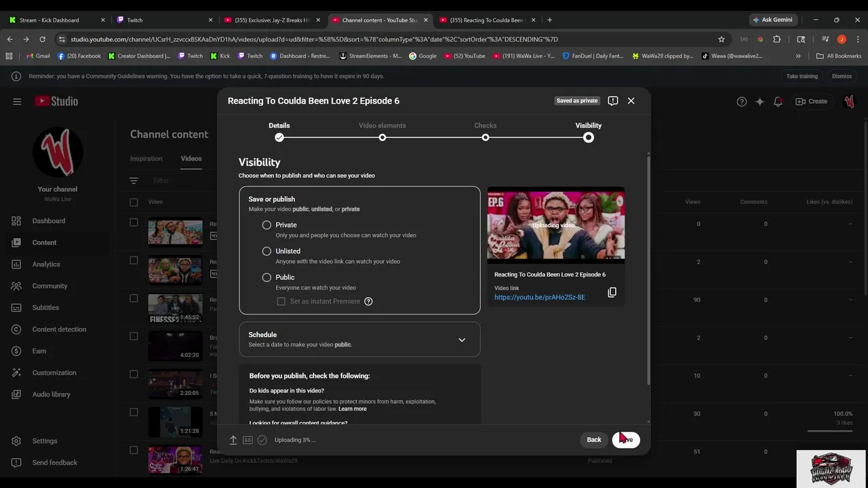Jump to the Video elements step
868x488 pixels.
(x=382, y=131)
